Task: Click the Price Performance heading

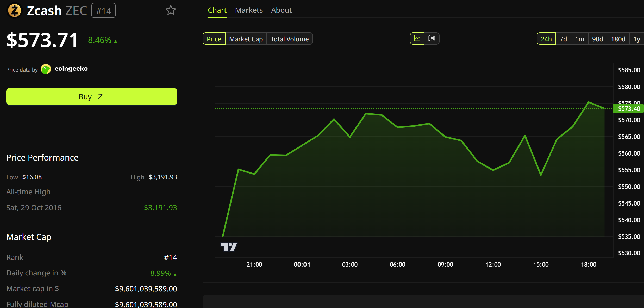Action: click(x=42, y=157)
